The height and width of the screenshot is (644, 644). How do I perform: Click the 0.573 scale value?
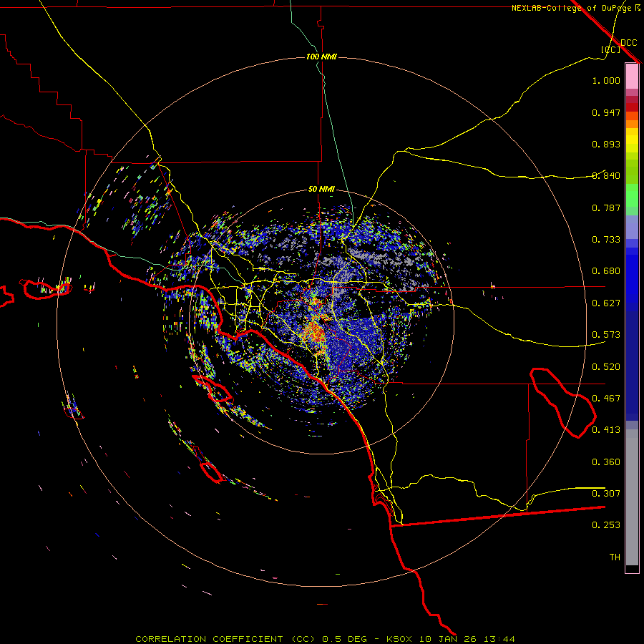(606, 335)
